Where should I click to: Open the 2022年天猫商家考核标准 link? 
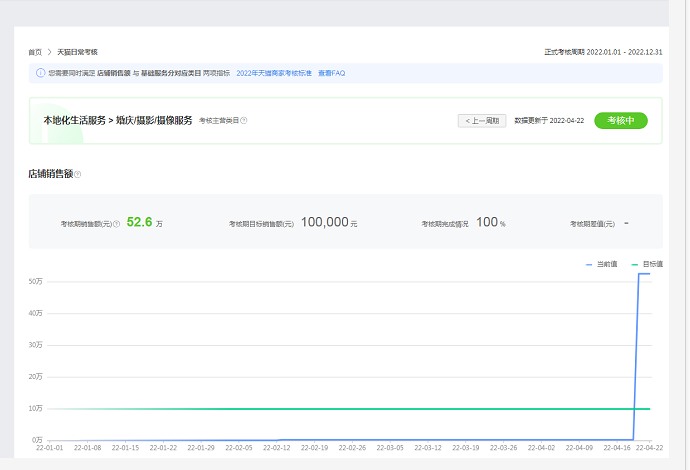pos(273,73)
